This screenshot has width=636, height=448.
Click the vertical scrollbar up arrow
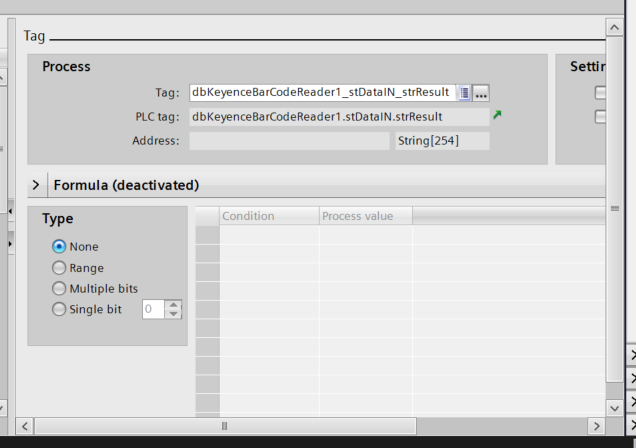pos(615,27)
